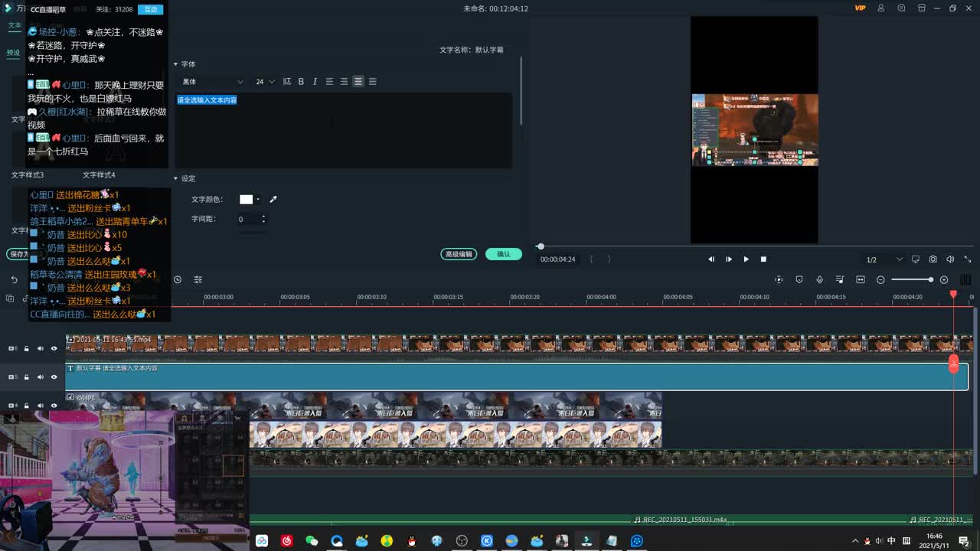This screenshot has height=551, width=980.
Task: Open 高级编辑 advanced editing
Action: point(459,254)
